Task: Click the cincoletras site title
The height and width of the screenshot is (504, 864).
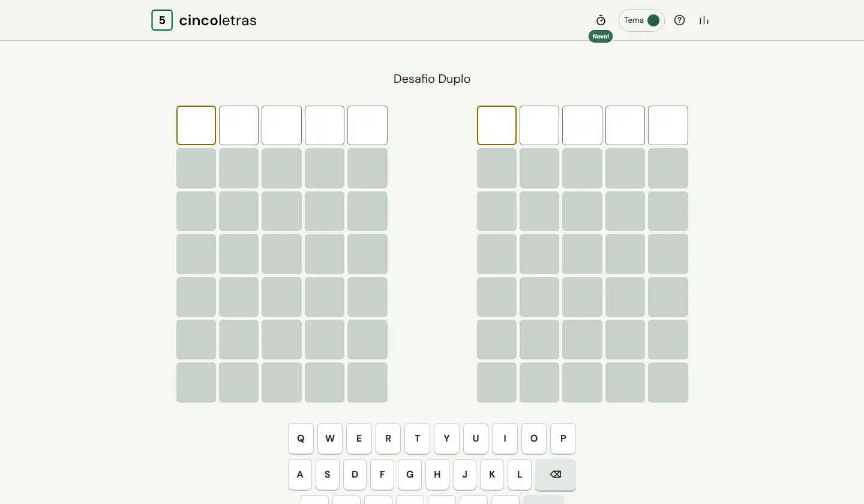Action: point(218,20)
